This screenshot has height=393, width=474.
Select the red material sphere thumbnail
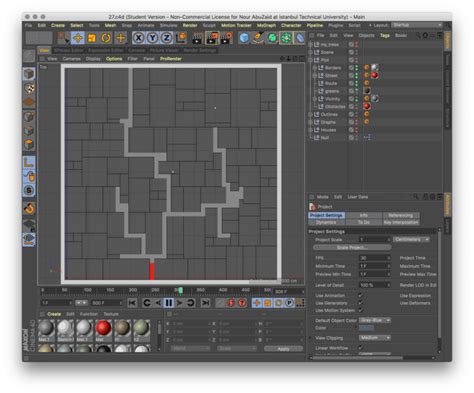[103, 328]
